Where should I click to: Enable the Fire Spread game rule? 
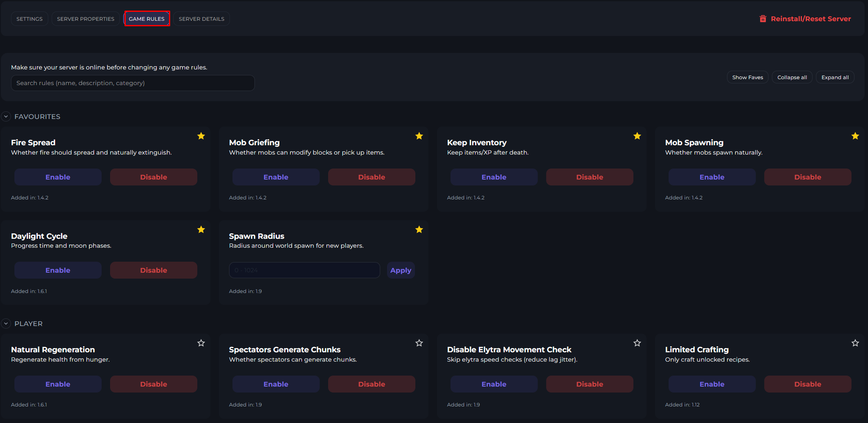point(58,177)
